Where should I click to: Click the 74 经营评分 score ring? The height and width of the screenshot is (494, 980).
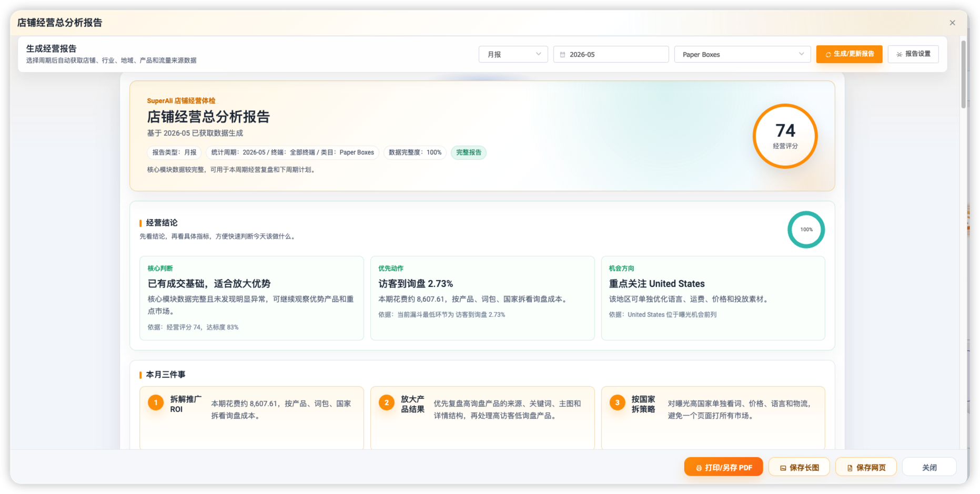[x=785, y=136]
